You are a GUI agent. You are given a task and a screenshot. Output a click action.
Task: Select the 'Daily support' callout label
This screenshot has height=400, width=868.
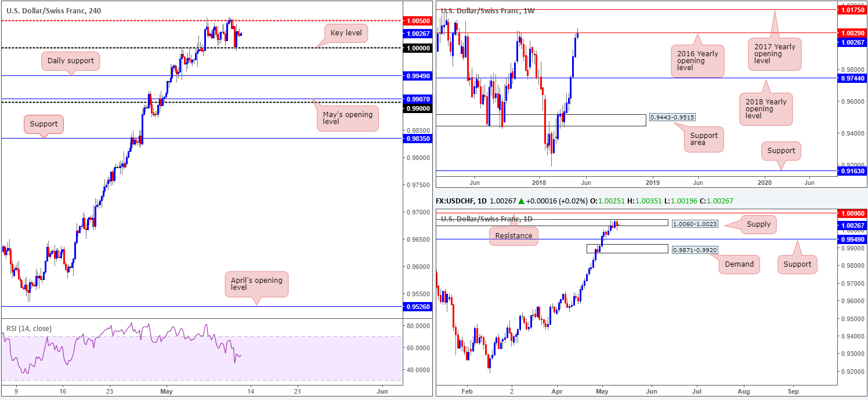tap(71, 61)
